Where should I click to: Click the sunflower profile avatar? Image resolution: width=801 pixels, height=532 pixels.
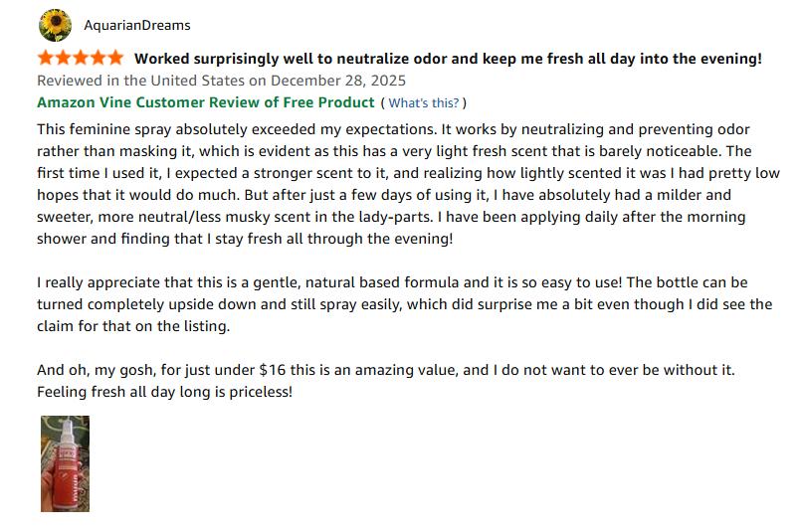point(55,25)
